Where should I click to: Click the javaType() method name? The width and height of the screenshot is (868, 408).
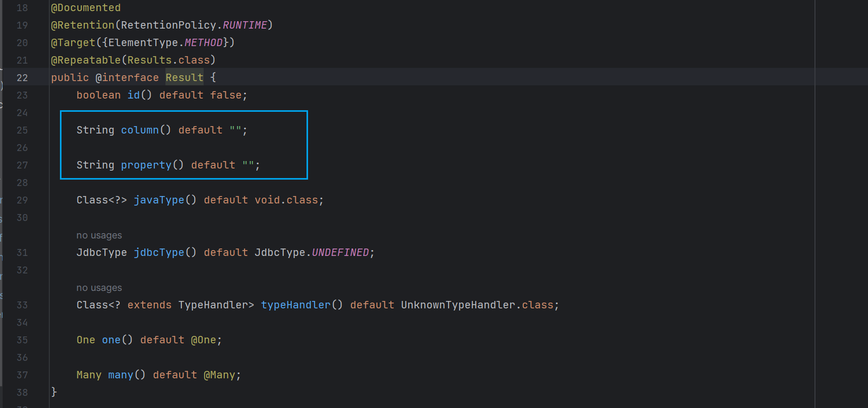click(x=159, y=200)
